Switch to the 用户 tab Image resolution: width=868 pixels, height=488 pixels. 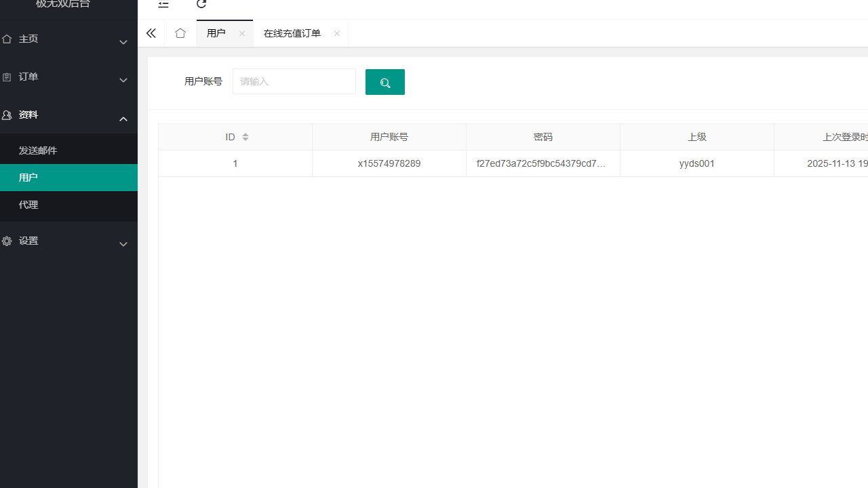click(216, 33)
